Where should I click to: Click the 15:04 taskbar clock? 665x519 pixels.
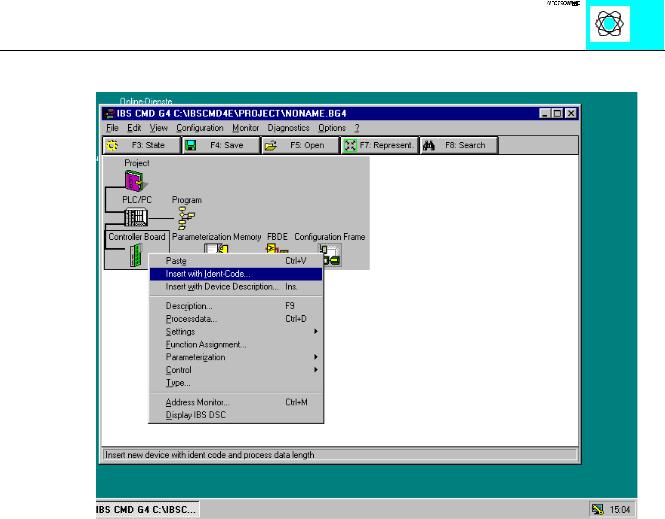click(620, 509)
